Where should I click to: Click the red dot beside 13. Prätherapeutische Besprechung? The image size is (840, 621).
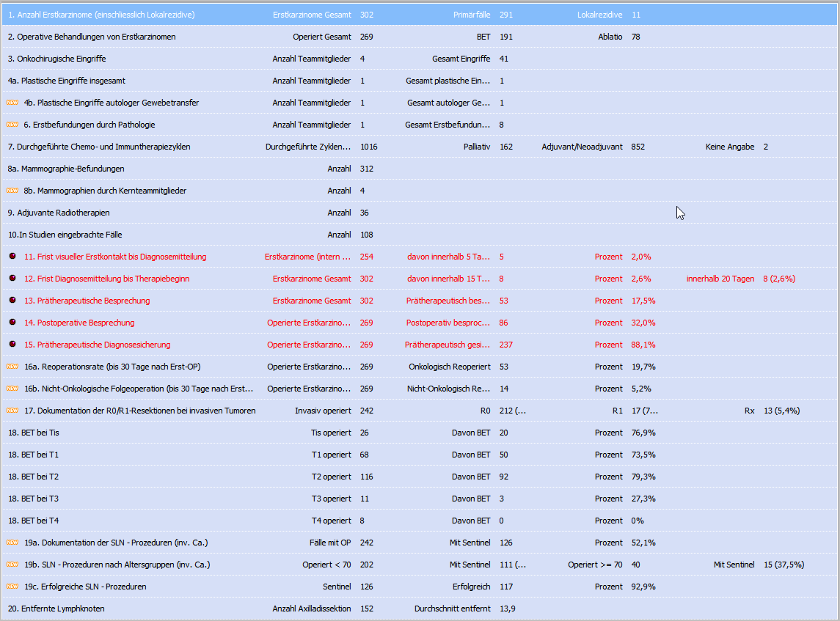[12, 300]
